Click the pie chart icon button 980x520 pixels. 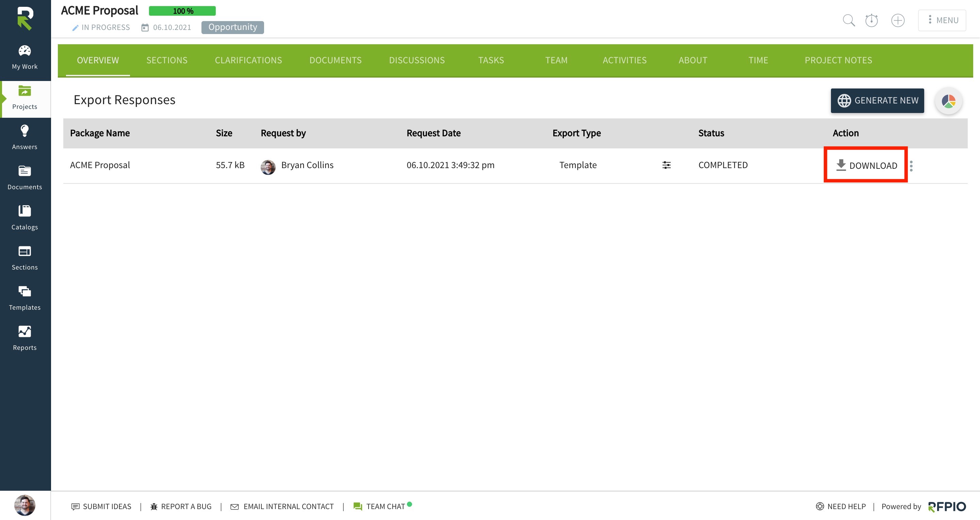point(948,101)
